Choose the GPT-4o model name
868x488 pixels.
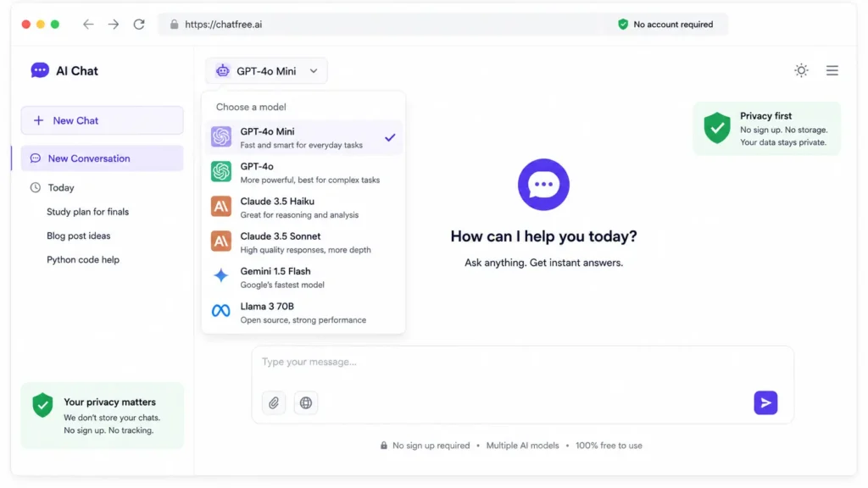257,167
